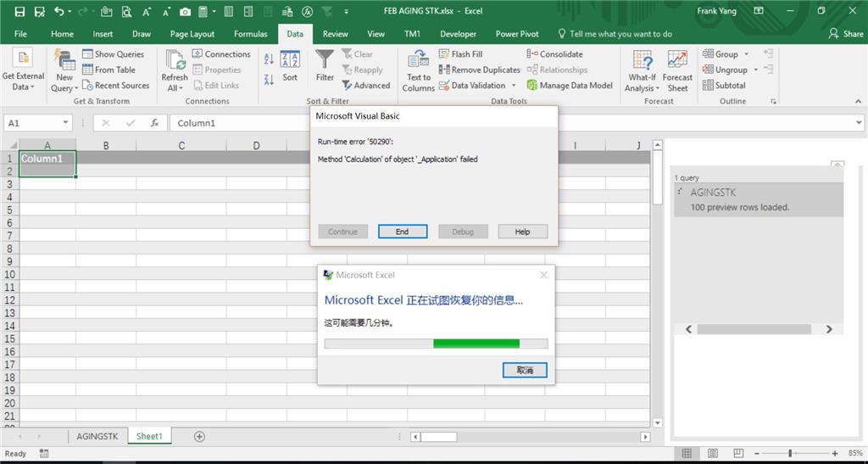Toggle the Filter funnel
The width and height of the screenshot is (868, 464).
(x=325, y=66)
